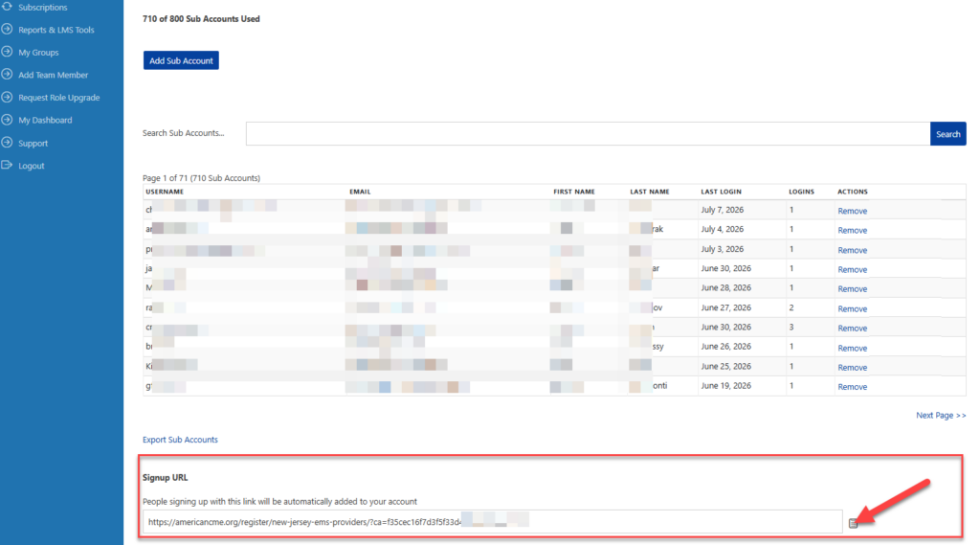Focus the Search Sub Accounts input field

pyautogui.click(x=588, y=134)
